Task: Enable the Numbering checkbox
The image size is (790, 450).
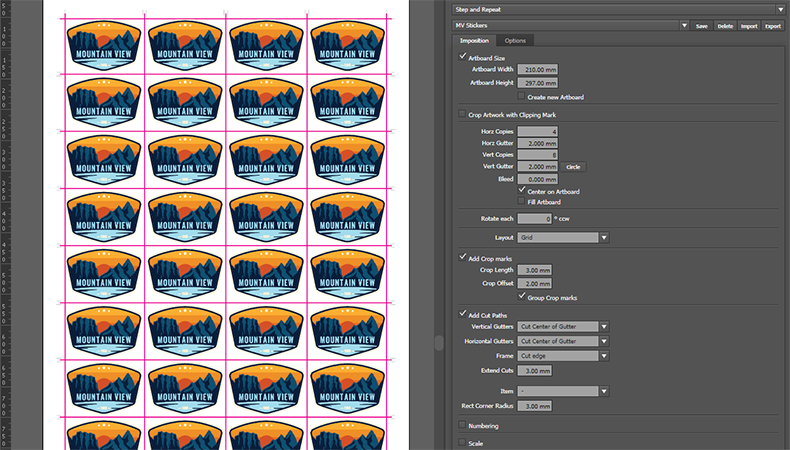Action: tap(462, 425)
